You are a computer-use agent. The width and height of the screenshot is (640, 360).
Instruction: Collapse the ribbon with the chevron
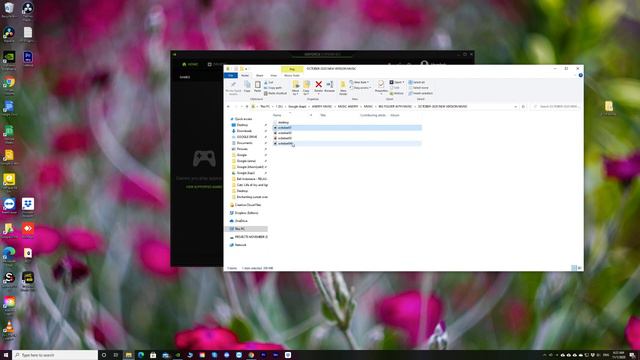[x=575, y=76]
